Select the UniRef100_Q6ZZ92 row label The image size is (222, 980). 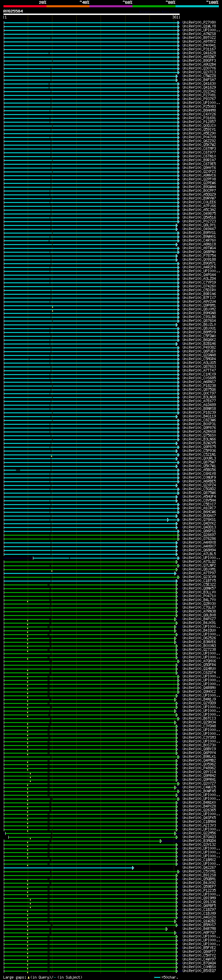click(x=199, y=141)
